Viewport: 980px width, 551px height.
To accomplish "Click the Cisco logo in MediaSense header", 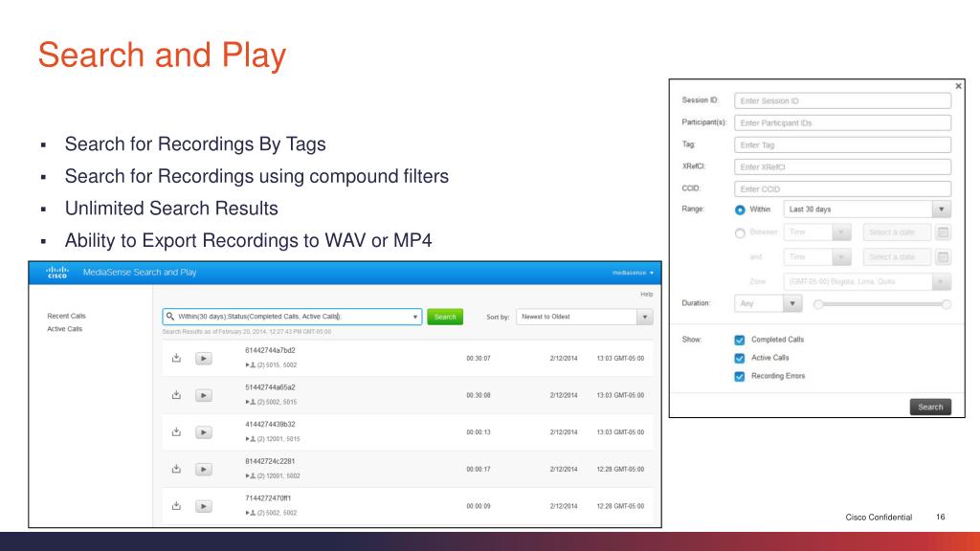I will 56,273.
